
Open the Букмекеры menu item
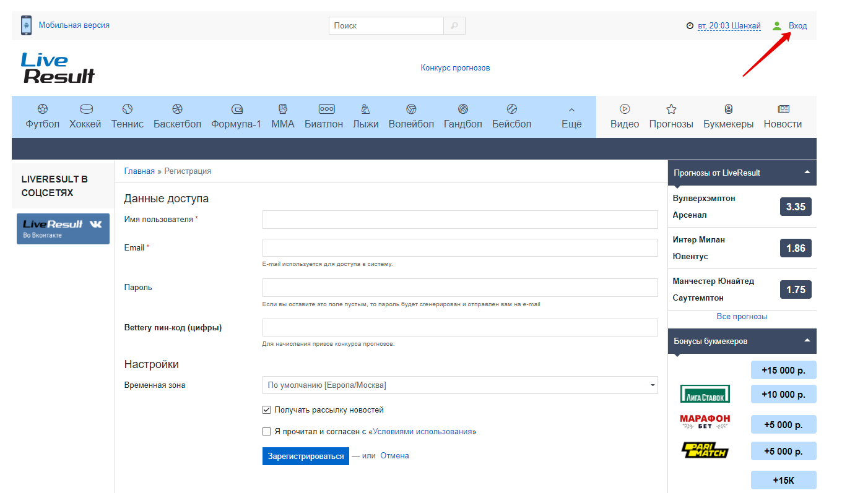728,116
